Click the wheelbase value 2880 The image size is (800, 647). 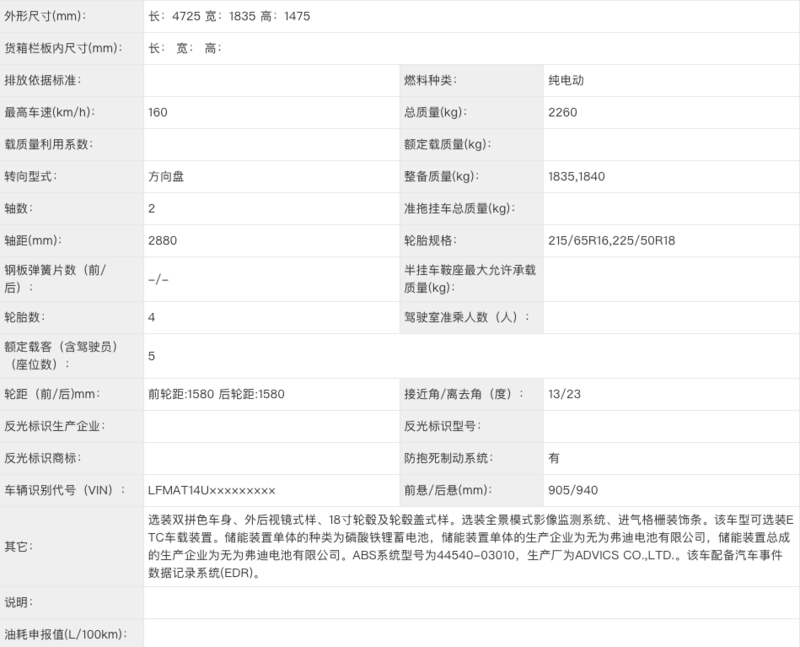click(162, 241)
